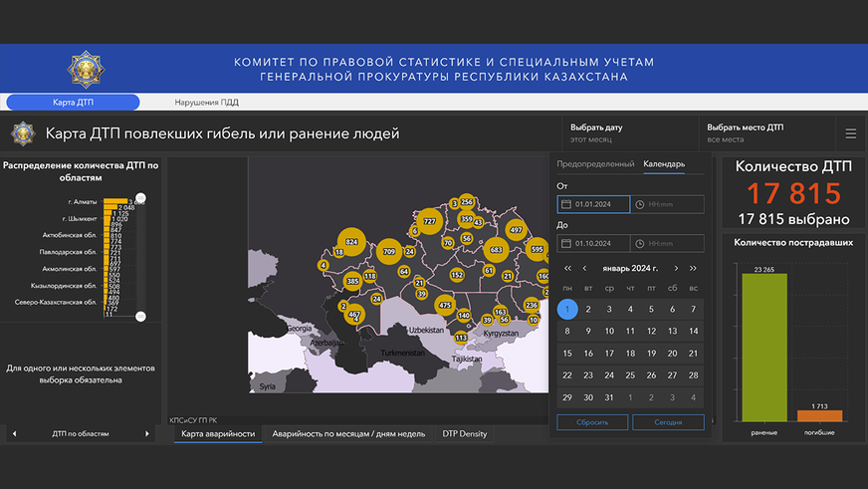Image resolution: width=868 pixels, height=489 pixels.
Task: Select calendar day 1 highlighted in blue
Action: coord(567,309)
